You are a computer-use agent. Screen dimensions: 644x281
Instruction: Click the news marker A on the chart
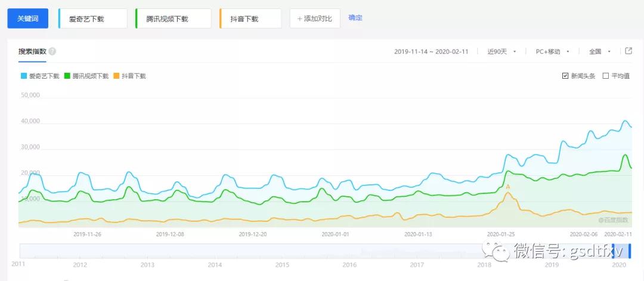click(x=507, y=187)
